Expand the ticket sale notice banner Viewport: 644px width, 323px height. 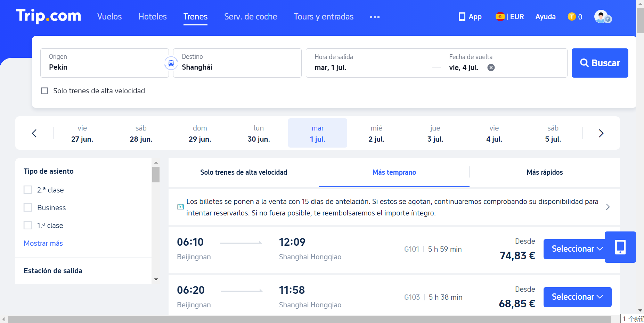click(608, 207)
